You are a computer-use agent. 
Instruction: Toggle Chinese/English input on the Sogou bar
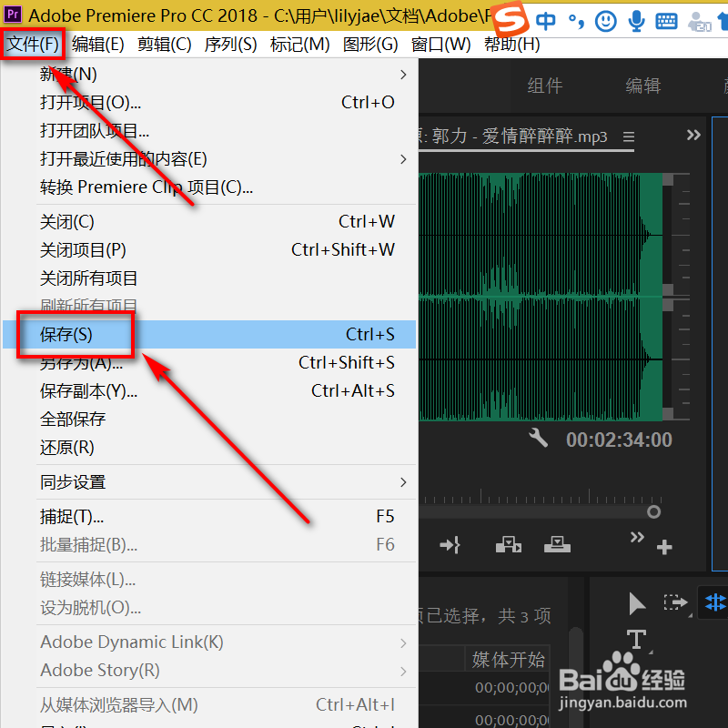coord(546,19)
